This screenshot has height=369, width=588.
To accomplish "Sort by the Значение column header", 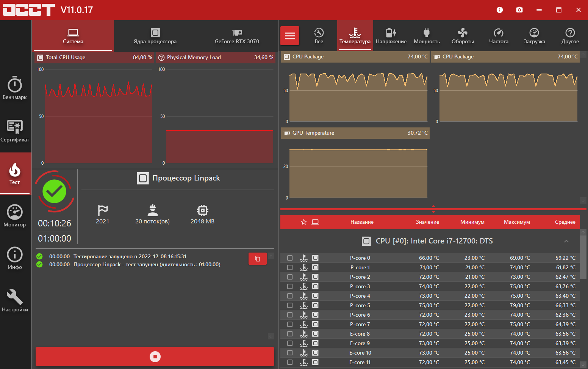I will click(427, 222).
